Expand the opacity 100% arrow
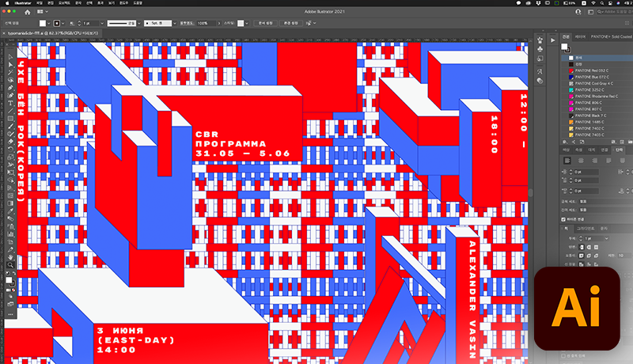Viewport: 633px width, 364px height. (x=219, y=24)
